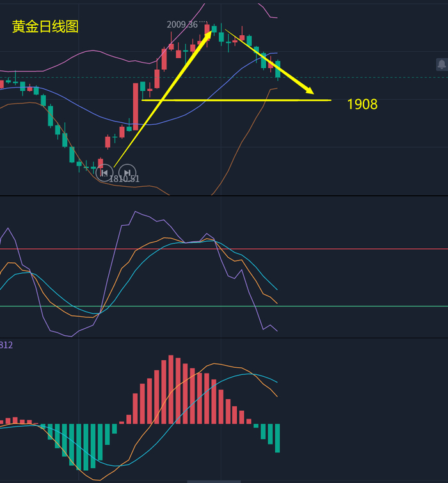Click the price alert bell icon
The image size is (448, 483).
click(x=442, y=65)
